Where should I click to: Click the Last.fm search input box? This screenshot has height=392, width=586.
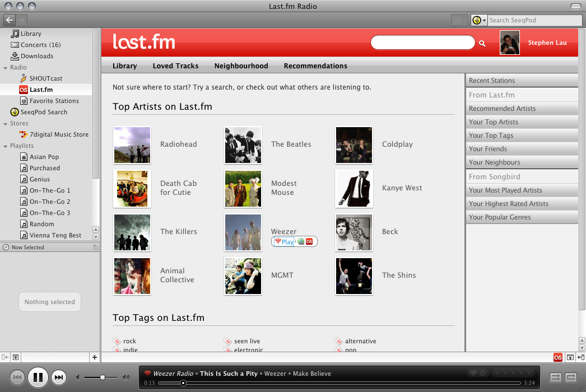coord(422,43)
